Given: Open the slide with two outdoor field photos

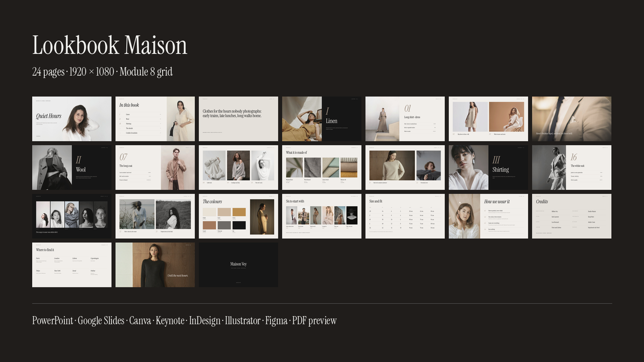Looking at the screenshot, I should click(155, 216).
